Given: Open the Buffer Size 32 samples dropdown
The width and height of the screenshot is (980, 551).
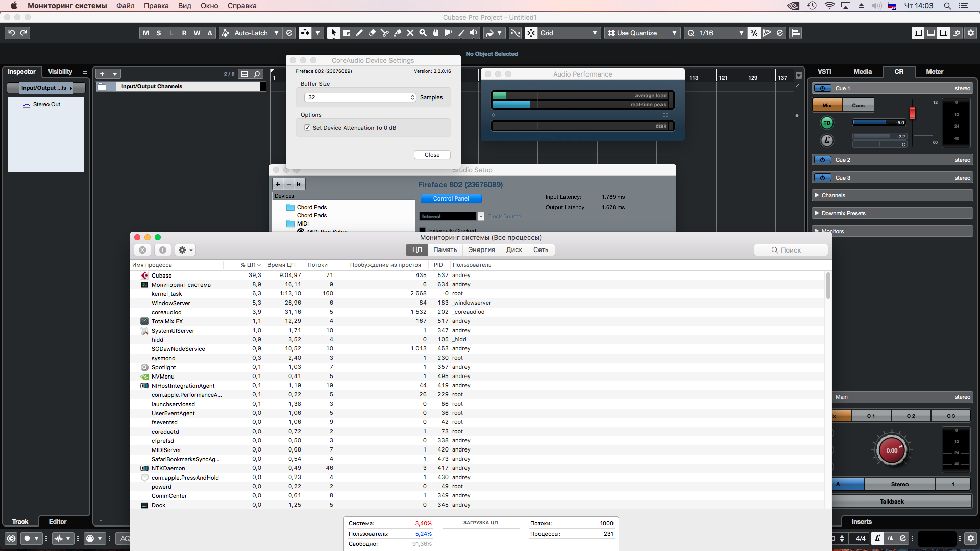Looking at the screenshot, I should click(x=360, y=97).
